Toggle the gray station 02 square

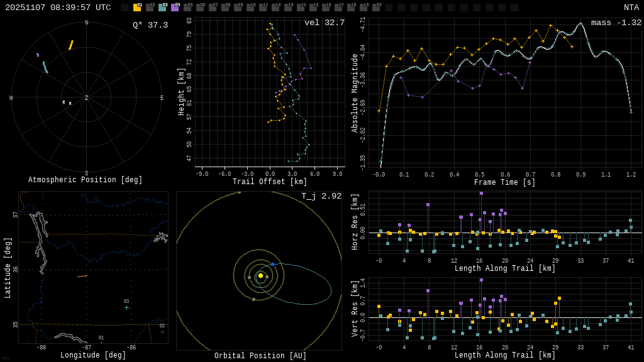click(x=150, y=8)
